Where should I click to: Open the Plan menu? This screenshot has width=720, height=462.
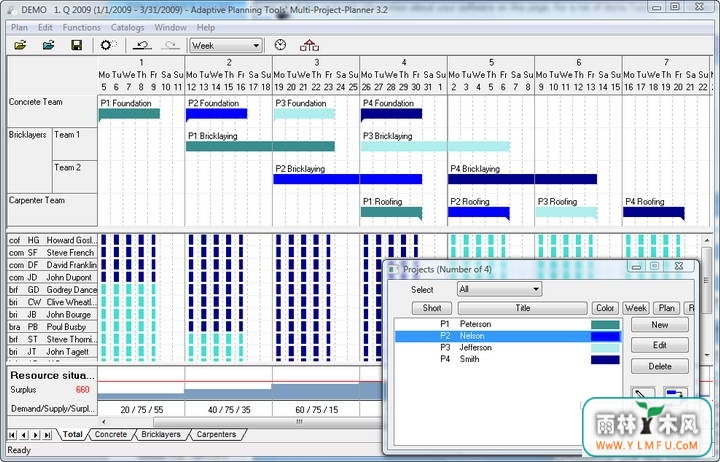19,28
